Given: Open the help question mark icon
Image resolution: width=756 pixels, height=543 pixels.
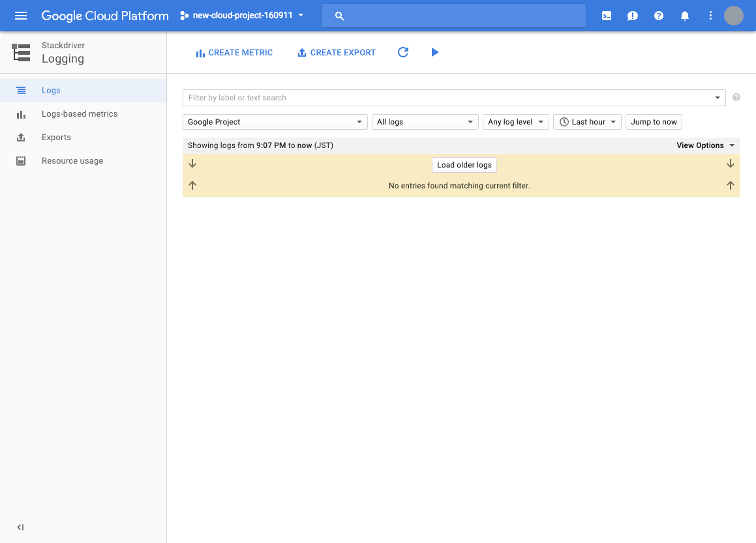Looking at the screenshot, I should coord(659,16).
